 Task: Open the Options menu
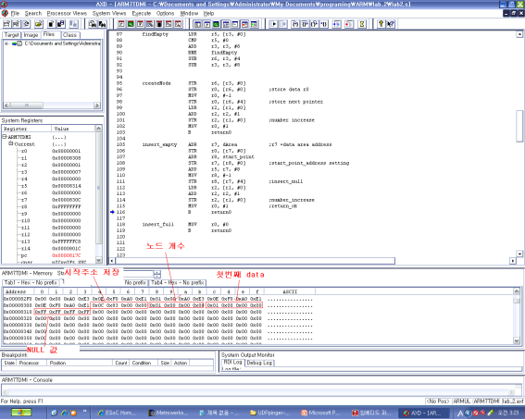click(165, 13)
